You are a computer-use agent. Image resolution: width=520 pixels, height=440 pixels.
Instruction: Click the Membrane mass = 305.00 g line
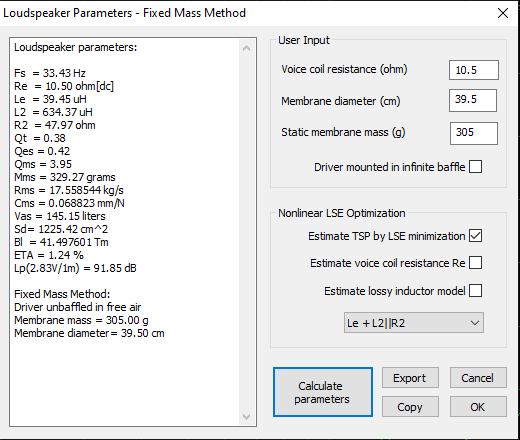coord(81,320)
